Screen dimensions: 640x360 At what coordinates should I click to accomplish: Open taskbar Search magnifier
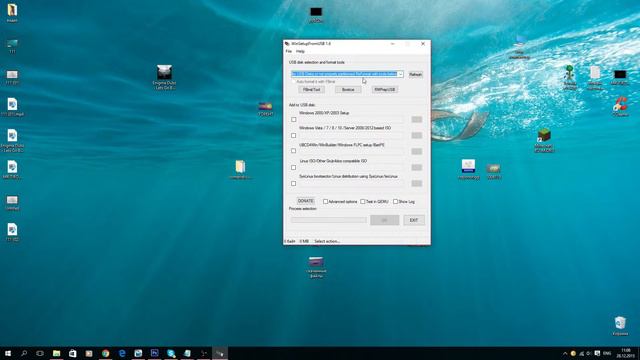[x=24, y=353]
